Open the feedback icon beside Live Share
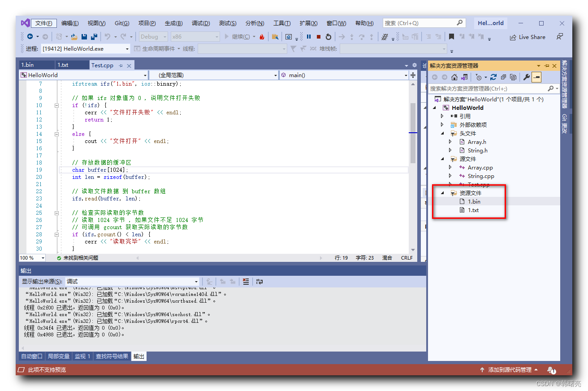This screenshot has height=391, width=588. [x=559, y=37]
